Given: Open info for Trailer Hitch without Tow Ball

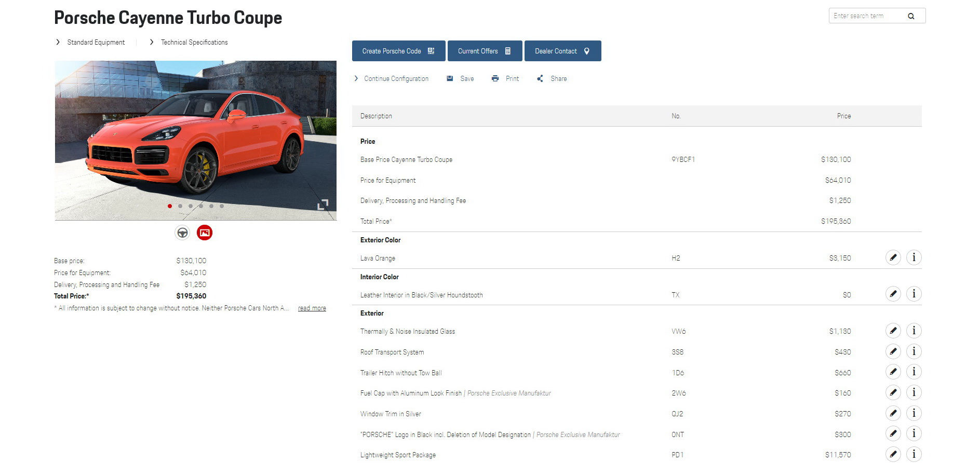Looking at the screenshot, I should tap(914, 372).
